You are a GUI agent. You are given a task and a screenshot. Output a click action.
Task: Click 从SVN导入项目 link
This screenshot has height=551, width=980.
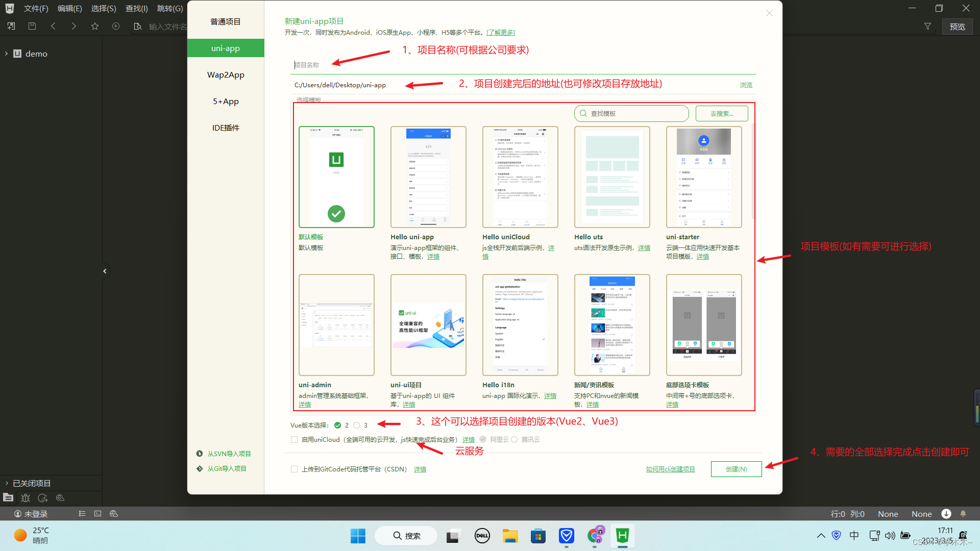tap(229, 454)
